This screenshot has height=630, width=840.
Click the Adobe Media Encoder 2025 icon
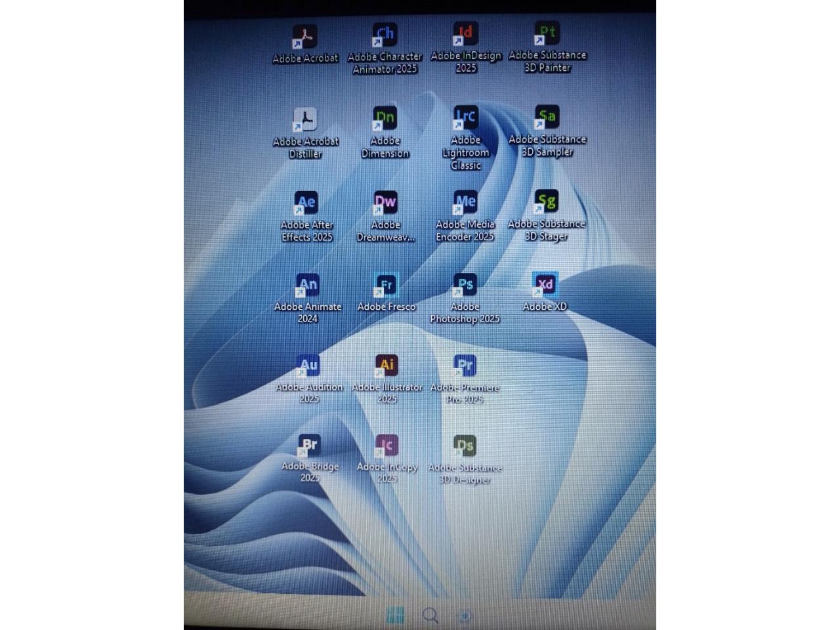click(x=465, y=202)
